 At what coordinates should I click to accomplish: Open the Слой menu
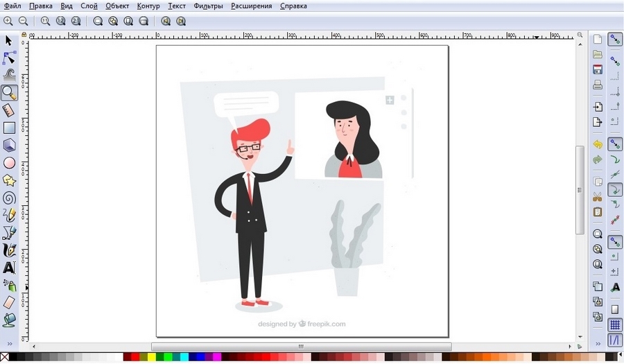point(89,6)
